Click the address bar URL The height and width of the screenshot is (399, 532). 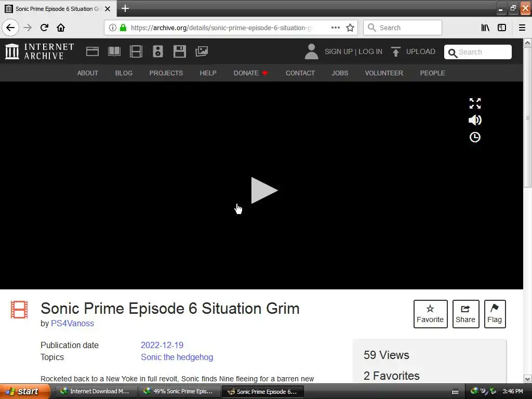pyautogui.click(x=220, y=28)
